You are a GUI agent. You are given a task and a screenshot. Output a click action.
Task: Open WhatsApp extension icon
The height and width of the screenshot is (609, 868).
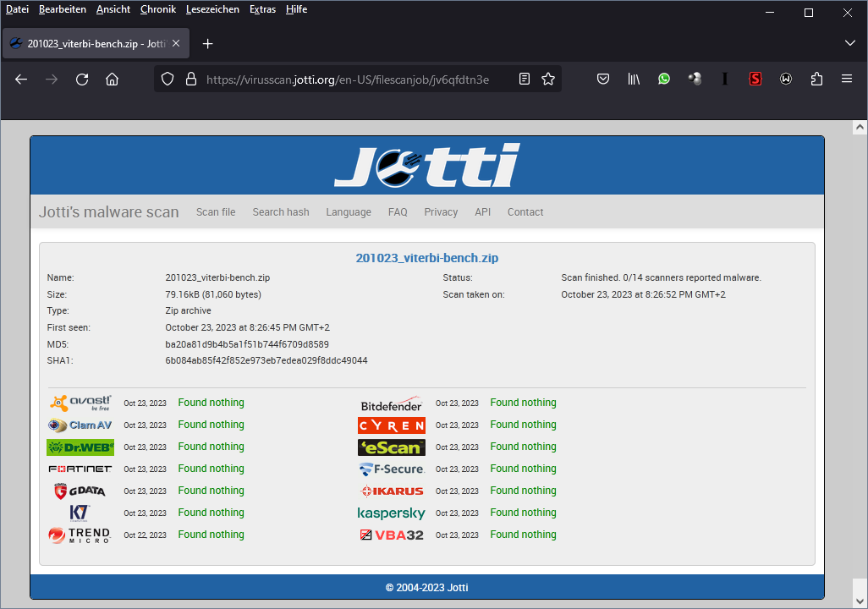[664, 80]
